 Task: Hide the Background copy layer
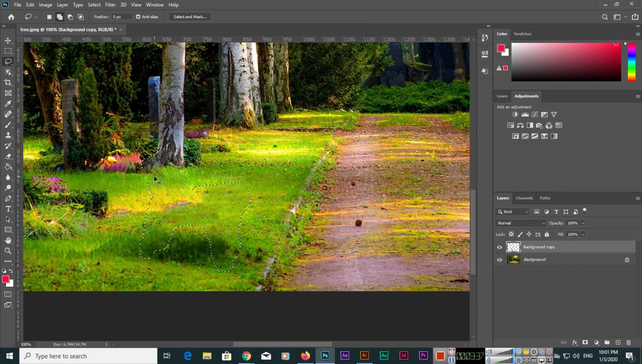click(500, 247)
